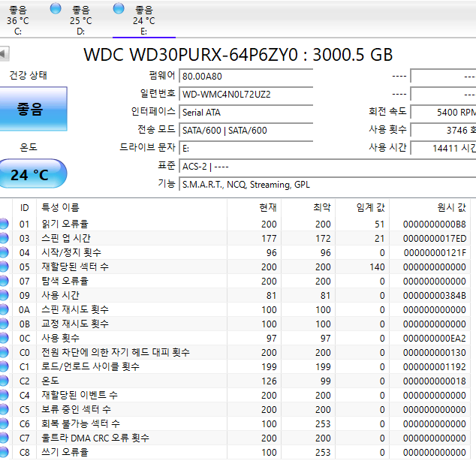The height and width of the screenshot is (476, 476).
Task: Select raw value 0000000384B
Action: tap(435, 296)
